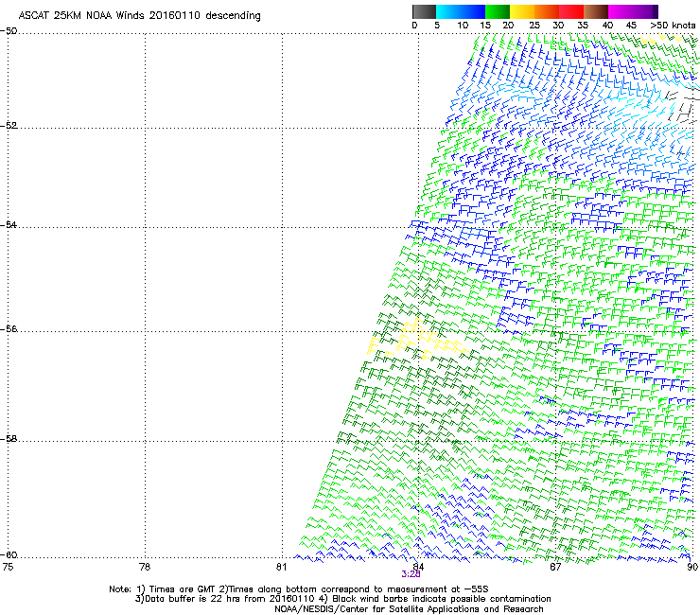
Task: Click the 75 longitude axis label
Action: [x=8, y=567]
